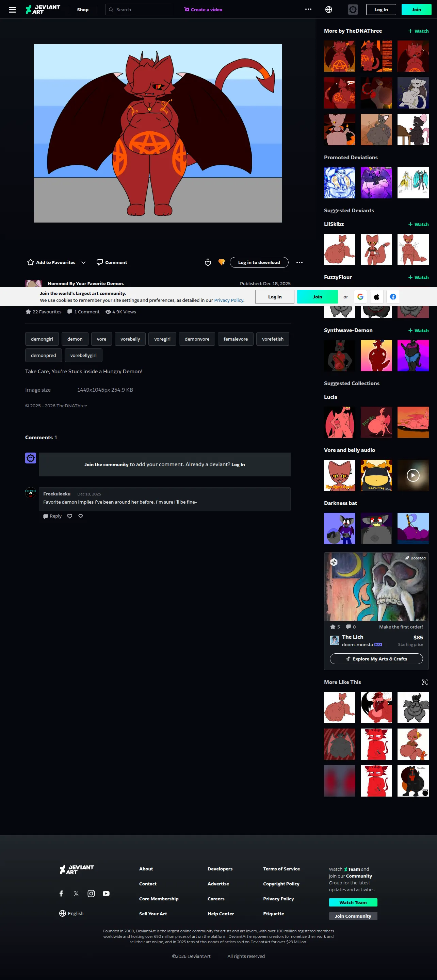This screenshot has height=980, width=437.
Task: Like Freekuleeku's comment with the heart icon
Action: point(70,516)
